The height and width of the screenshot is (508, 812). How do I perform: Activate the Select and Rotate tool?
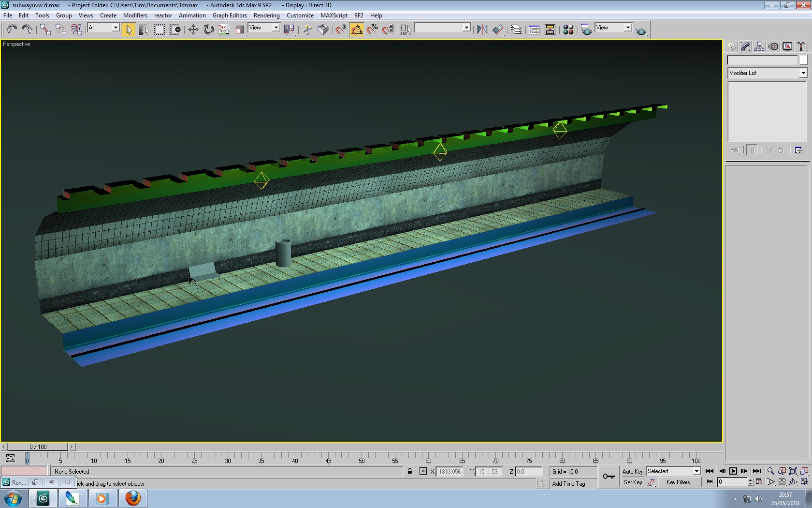tap(208, 30)
